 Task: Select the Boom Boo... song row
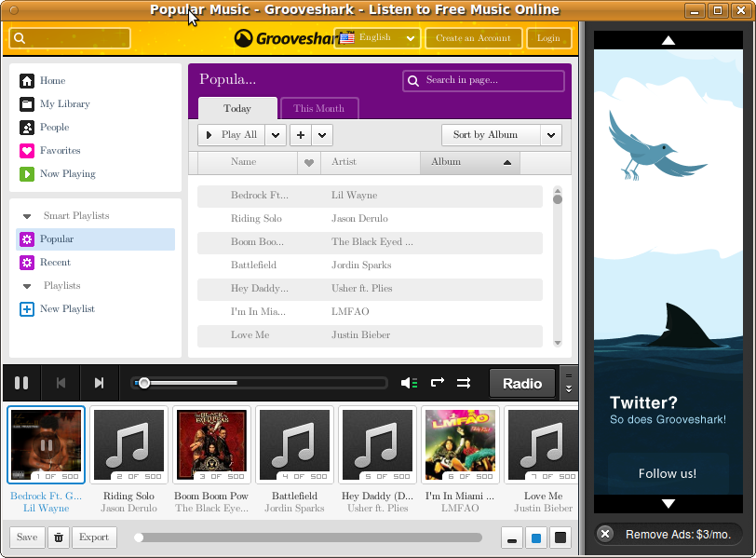click(370, 242)
